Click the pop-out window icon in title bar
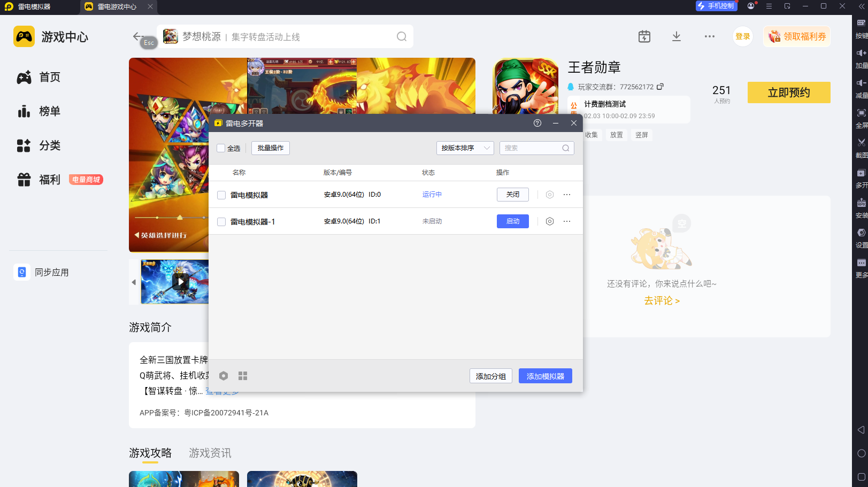 [787, 6]
